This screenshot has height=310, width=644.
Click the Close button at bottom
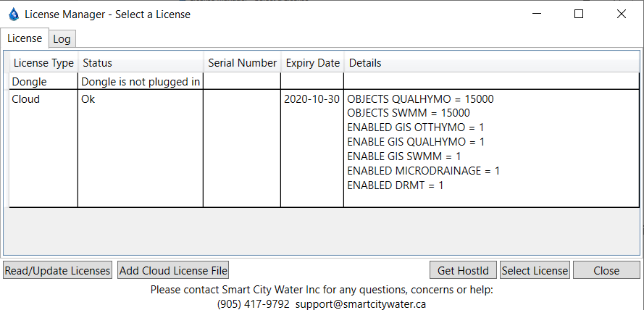coord(606,271)
